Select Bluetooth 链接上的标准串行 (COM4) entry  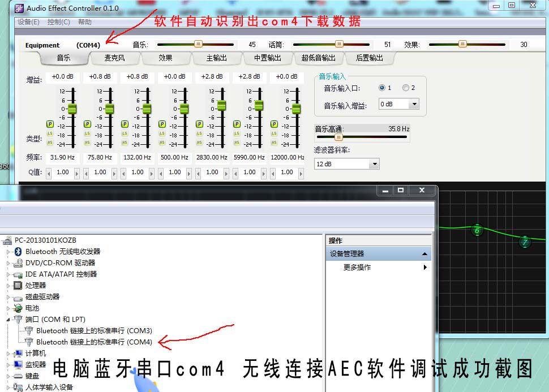(x=94, y=342)
